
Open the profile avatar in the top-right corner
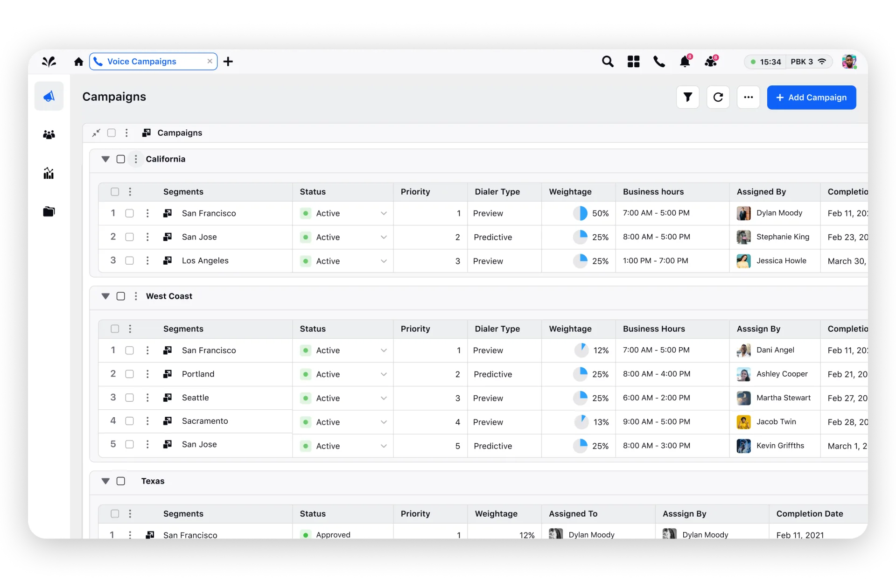[x=849, y=61]
